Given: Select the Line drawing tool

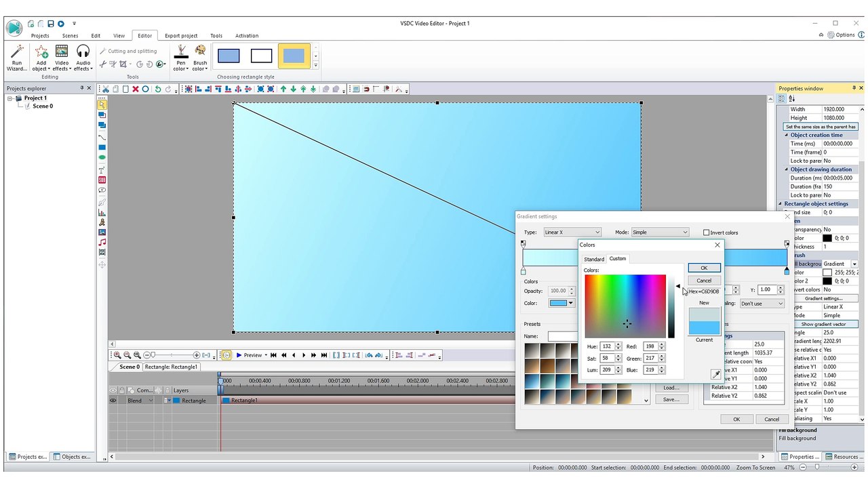Looking at the screenshot, I should (x=102, y=137).
